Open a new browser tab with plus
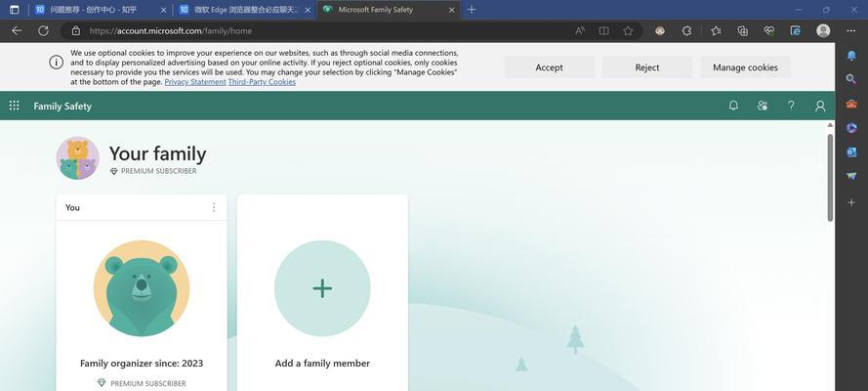Viewport: 868px width, 391px height. tap(471, 10)
